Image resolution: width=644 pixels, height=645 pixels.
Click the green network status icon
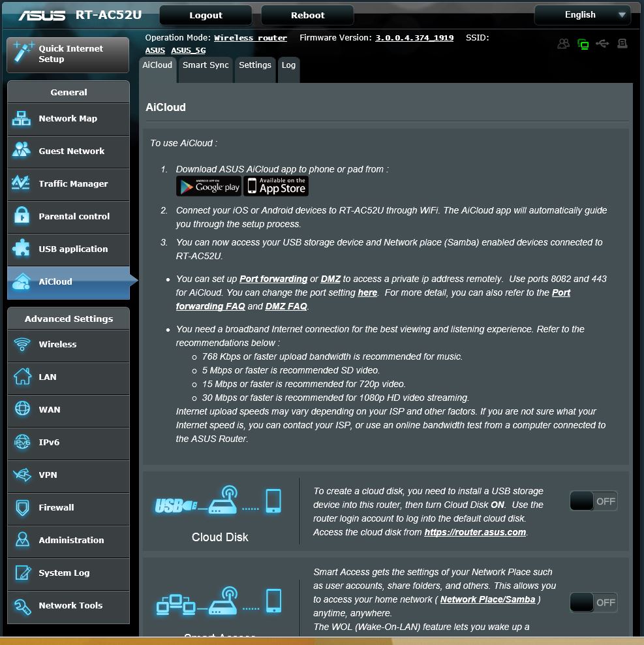[x=583, y=44]
